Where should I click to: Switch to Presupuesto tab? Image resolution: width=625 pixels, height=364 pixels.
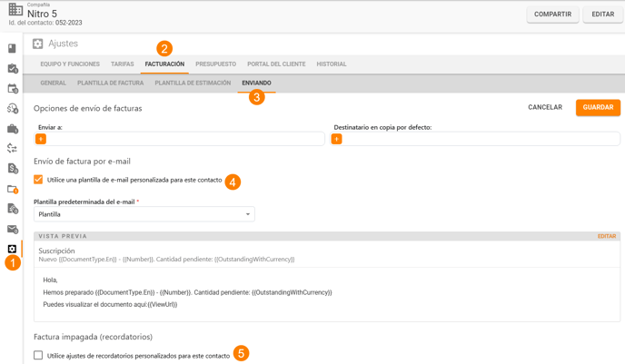pyautogui.click(x=215, y=64)
